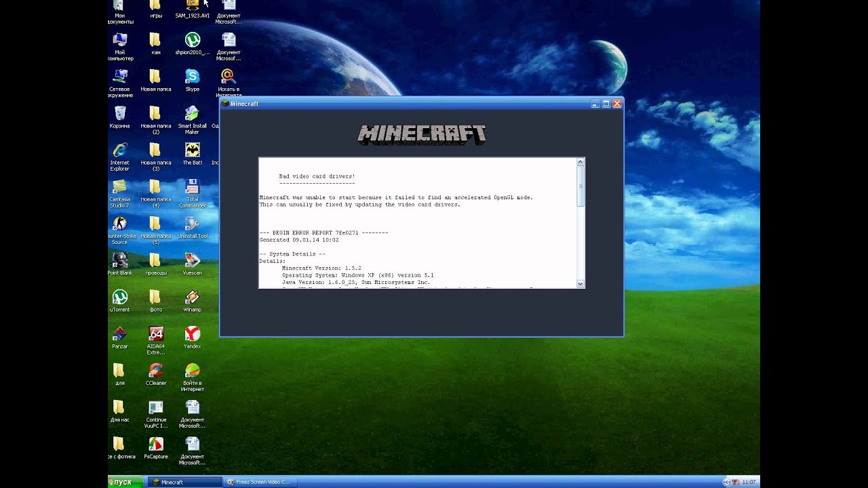Click the пуск Start button
The height and width of the screenshot is (488, 868).
click(x=125, y=482)
